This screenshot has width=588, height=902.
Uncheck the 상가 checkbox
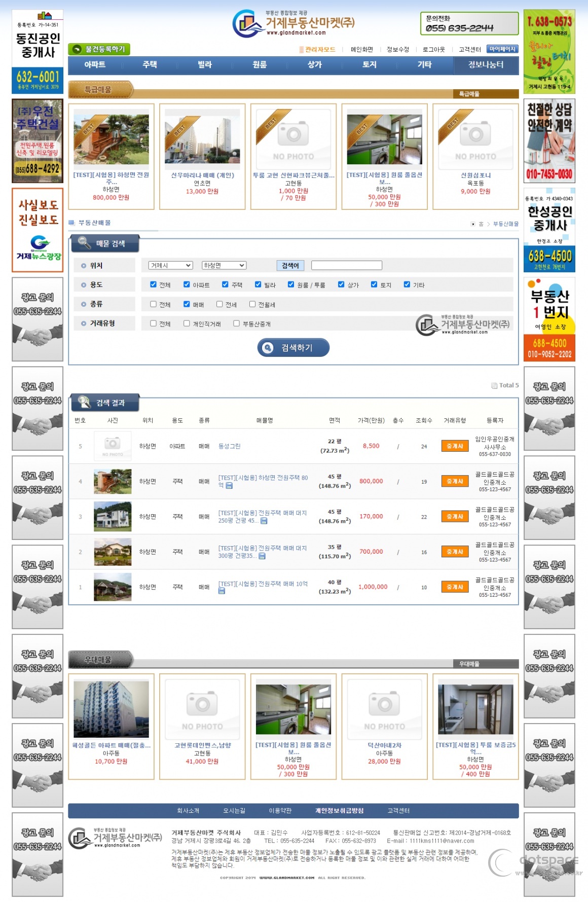pos(341,284)
